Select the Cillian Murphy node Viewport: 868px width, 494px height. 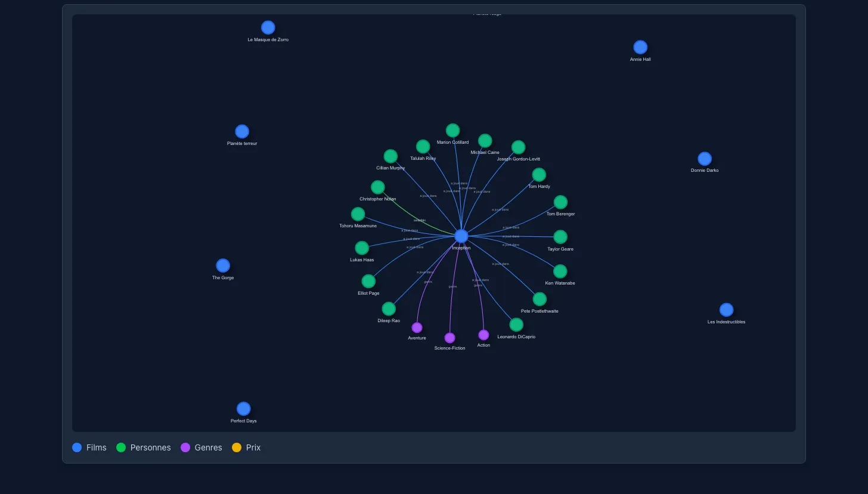tap(390, 156)
